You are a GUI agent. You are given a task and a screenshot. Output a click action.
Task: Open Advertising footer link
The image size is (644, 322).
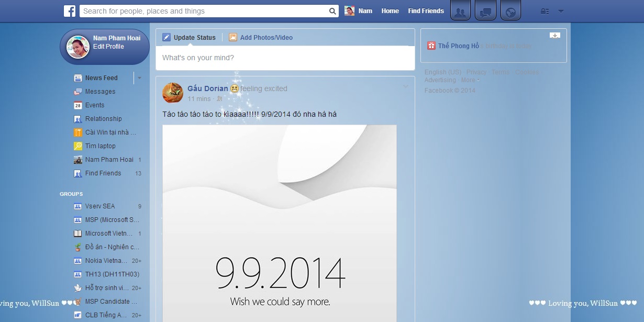click(440, 80)
